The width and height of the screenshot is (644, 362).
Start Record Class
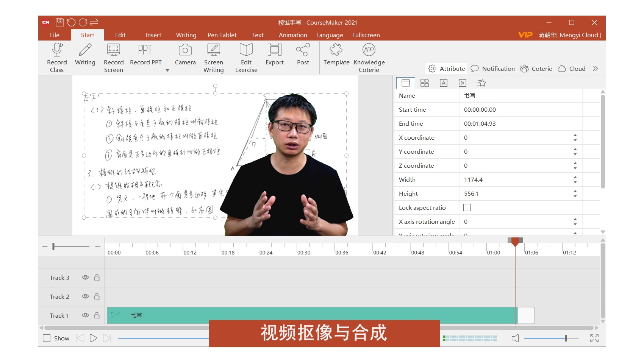(x=57, y=58)
